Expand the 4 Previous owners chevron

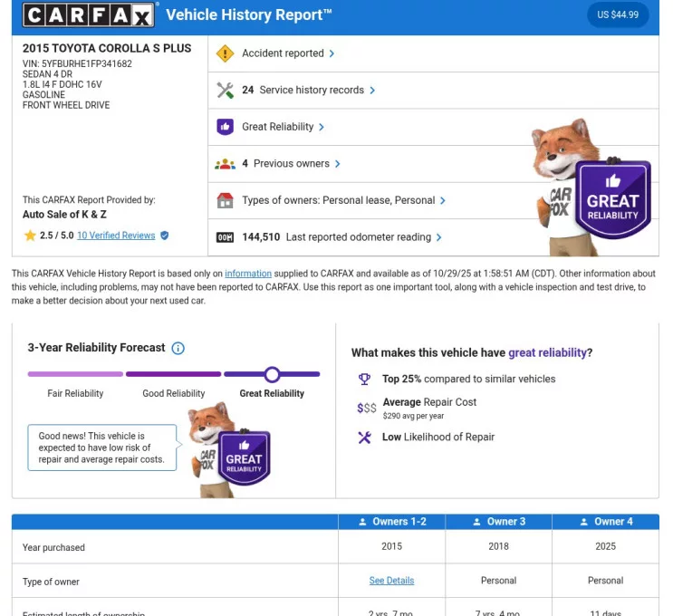click(x=338, y=164)
